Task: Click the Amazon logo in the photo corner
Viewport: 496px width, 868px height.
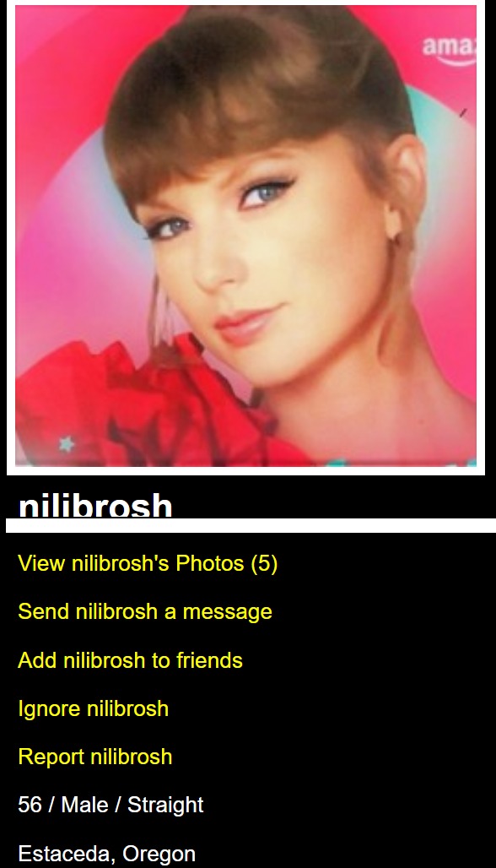Action: click(449, 49)
